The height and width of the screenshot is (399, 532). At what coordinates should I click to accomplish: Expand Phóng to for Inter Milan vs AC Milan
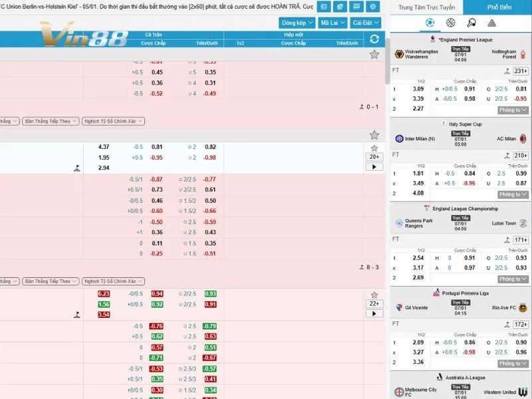pyautogui.click(x=513, y=194)
